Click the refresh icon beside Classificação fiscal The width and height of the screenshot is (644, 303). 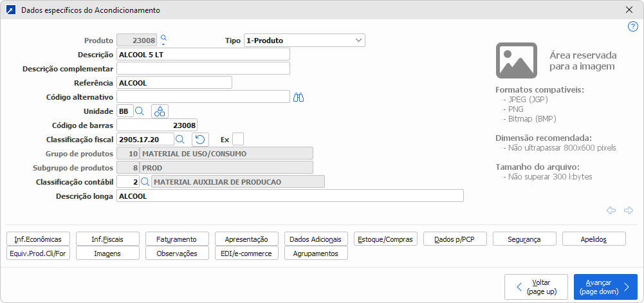pos(200,139)
